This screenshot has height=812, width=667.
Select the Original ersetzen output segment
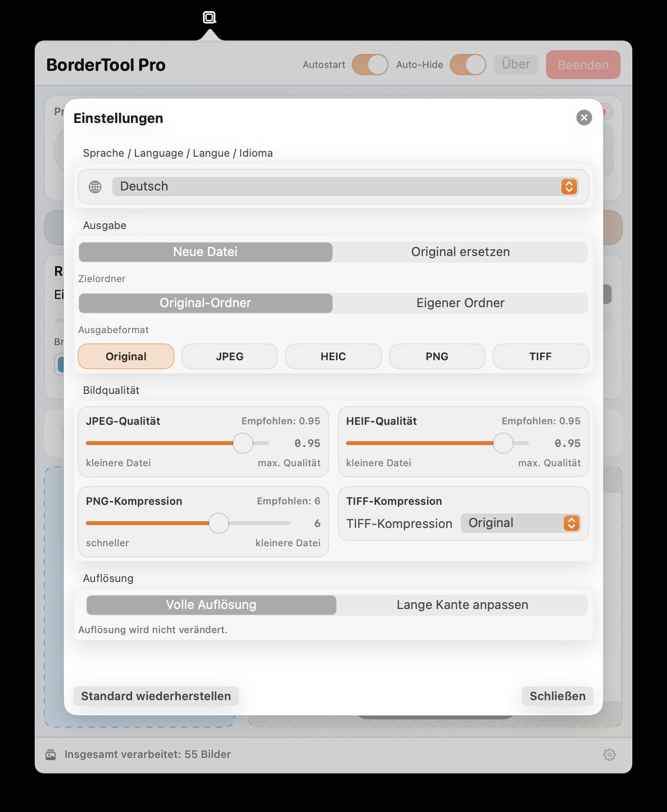point(460,252)
